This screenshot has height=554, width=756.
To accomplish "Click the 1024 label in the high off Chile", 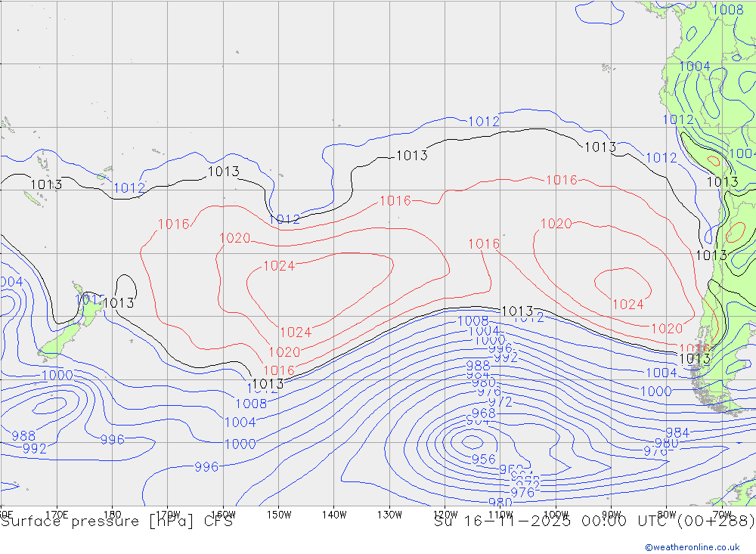I will (628, 305).
